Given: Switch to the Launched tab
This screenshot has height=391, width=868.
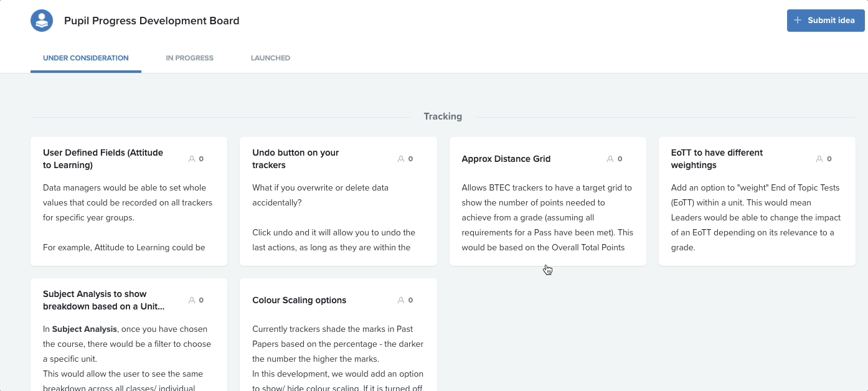Looking at the screenshot, I should [270, 57].
